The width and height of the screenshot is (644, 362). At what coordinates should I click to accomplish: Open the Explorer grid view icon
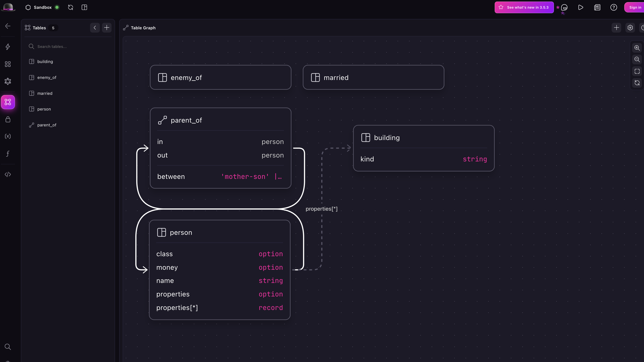point(8,64)
